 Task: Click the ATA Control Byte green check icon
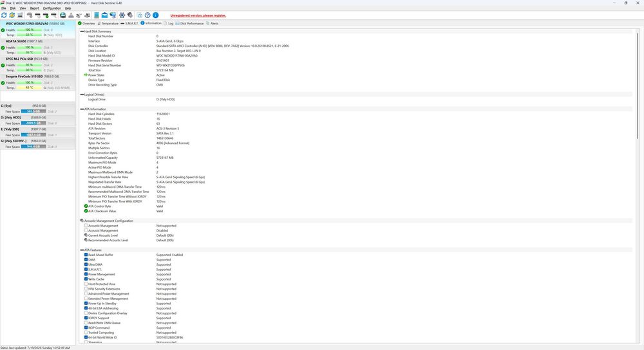pos(86,207)
